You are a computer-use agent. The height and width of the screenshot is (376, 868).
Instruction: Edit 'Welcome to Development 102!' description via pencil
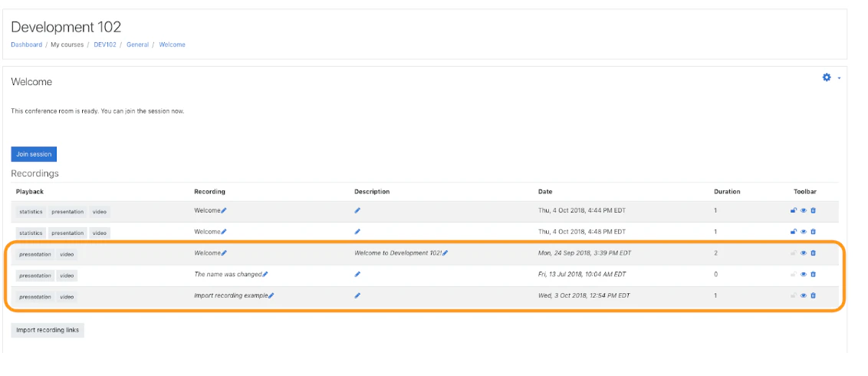(445, 253)
